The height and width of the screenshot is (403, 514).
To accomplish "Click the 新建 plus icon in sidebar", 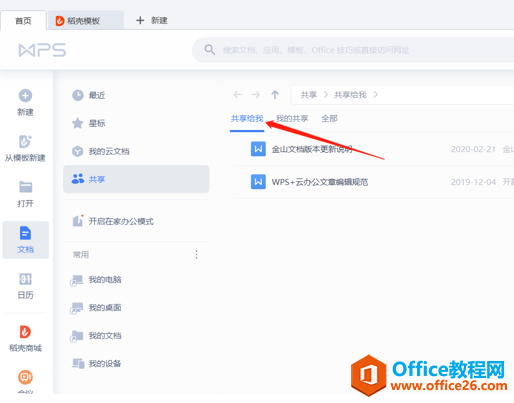I will pos(25,96).
